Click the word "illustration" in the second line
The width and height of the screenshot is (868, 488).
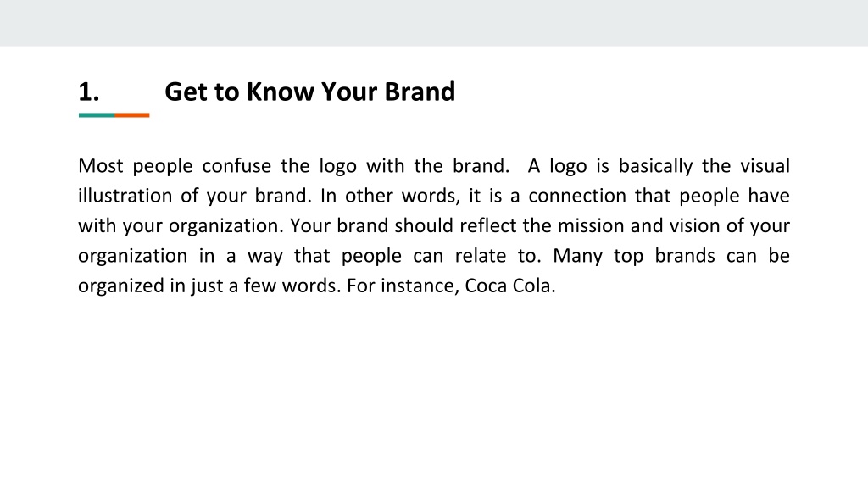coord(125,196)
